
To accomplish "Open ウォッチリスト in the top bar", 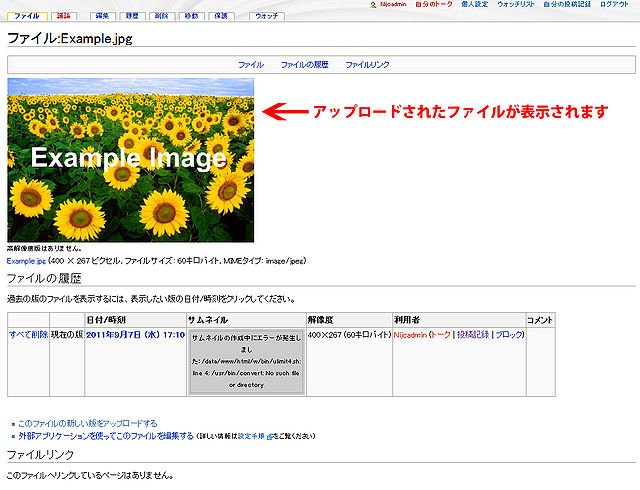I will tap(517, 5).
